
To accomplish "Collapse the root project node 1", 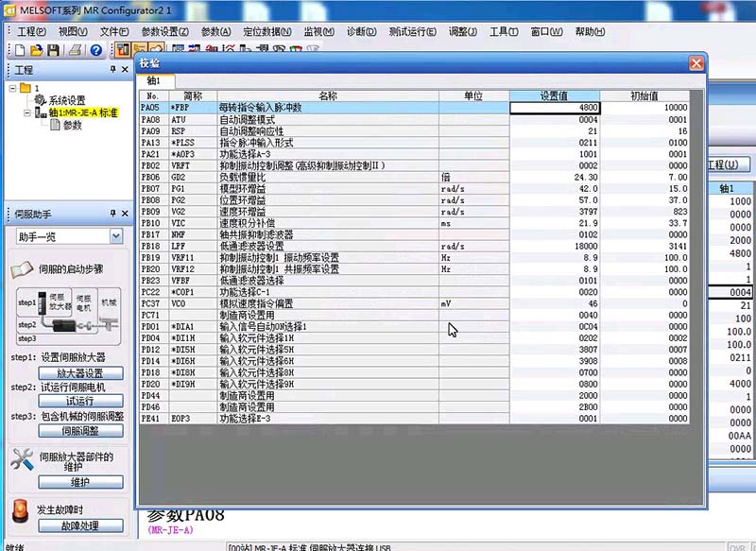I will pos(12,88).
